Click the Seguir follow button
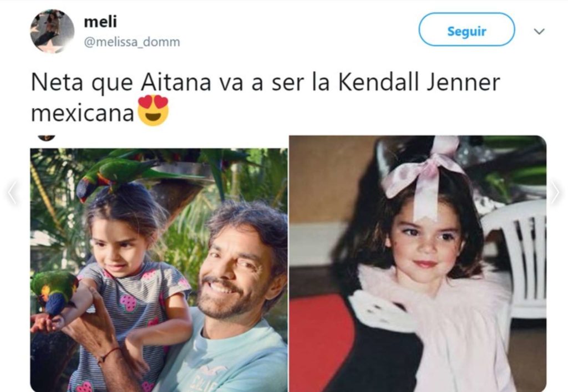Image resolution: width=568 pixels, height=392 pixels. pos(466,30)
